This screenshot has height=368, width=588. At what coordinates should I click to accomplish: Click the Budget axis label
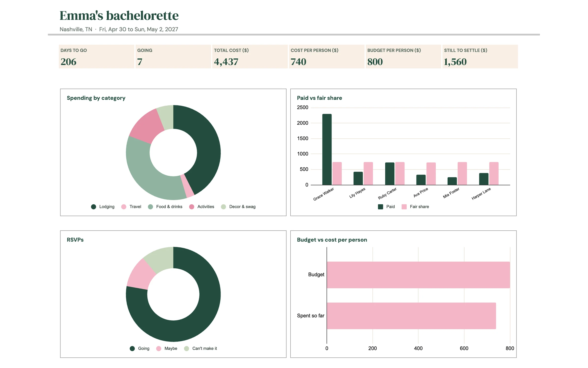(x=316, y=275)
